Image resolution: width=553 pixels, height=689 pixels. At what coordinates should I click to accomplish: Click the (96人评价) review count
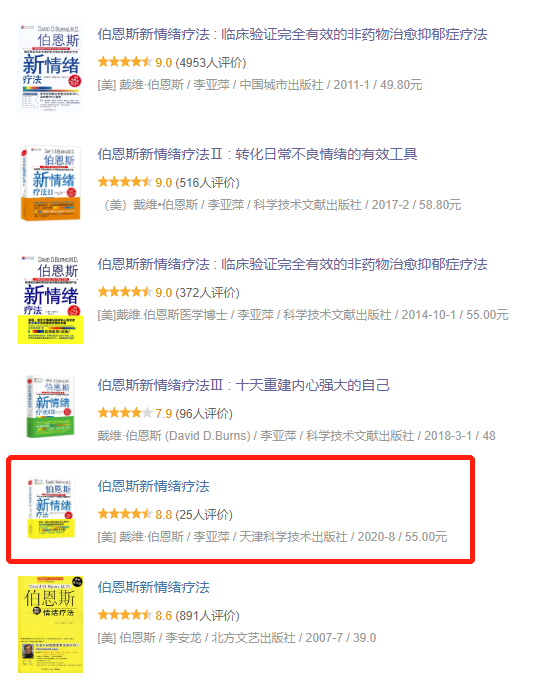(204, 413)
